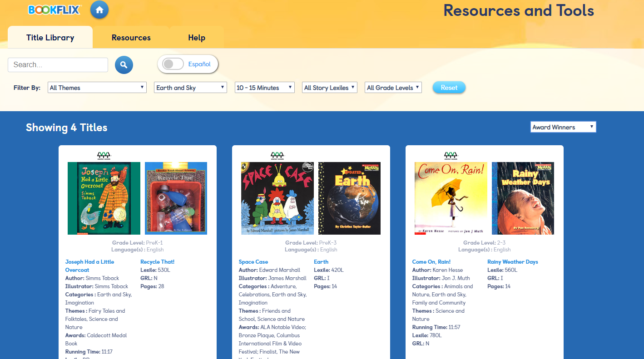Click the Showing 4 Titles heading
Viewport: 644px width, 359px height.
click(x=67, y=128)
